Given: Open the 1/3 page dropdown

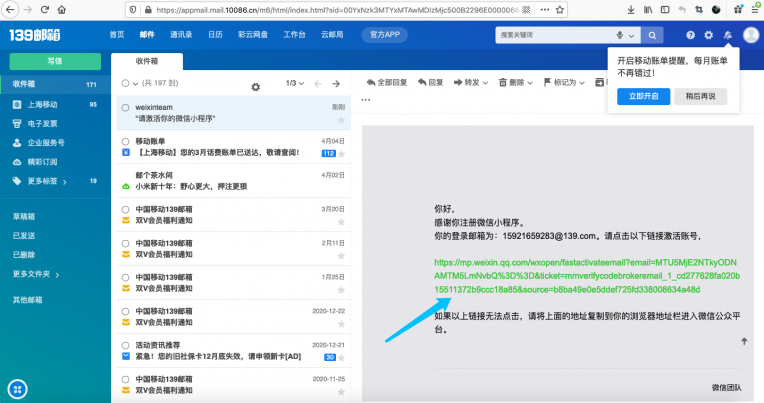Looking at the screenshot, I should [x=295, y=83].
